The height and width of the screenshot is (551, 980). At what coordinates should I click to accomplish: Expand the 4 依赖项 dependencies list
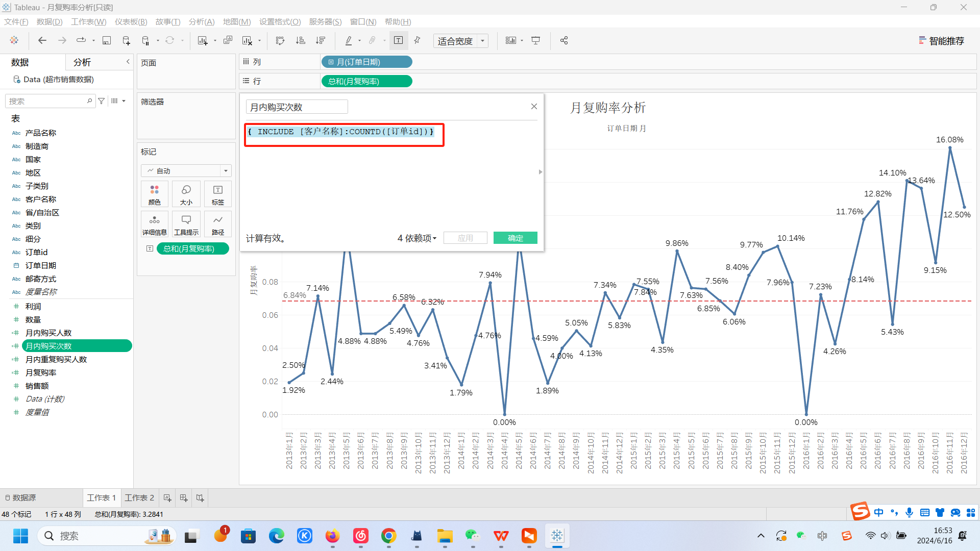click(x=417, y=238)
